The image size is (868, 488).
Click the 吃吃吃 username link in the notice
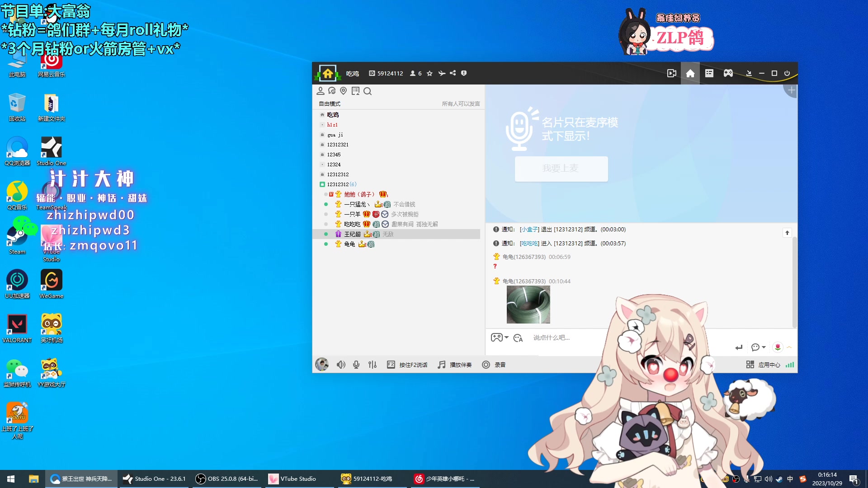(x=529, y=244)
